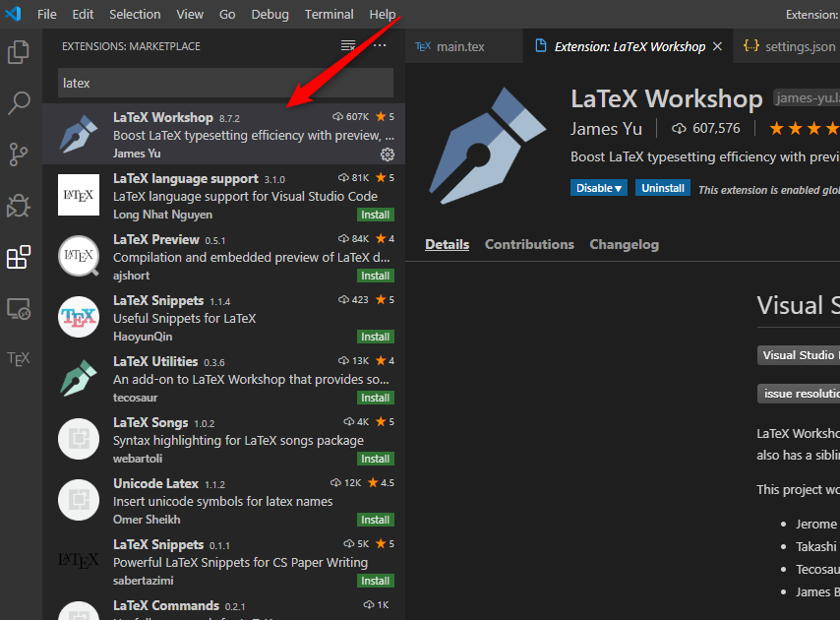Install the LaTeX language support extension
840x620 pixels.
(375, 214)
